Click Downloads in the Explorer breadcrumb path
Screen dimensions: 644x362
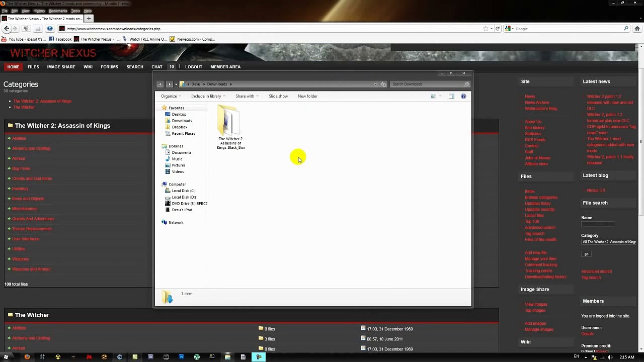click(217, 84)
